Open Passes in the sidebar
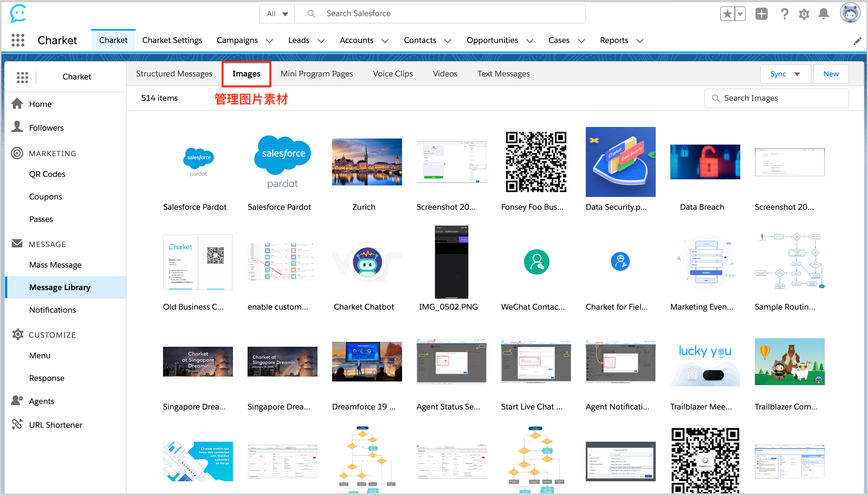 [41, 219]
